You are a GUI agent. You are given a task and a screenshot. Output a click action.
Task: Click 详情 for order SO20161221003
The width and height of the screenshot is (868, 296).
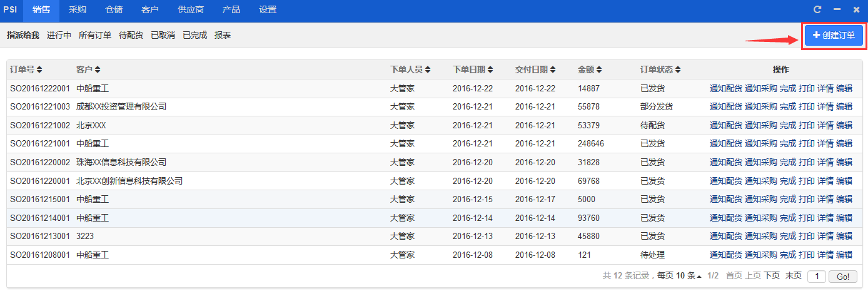[825, 107]
